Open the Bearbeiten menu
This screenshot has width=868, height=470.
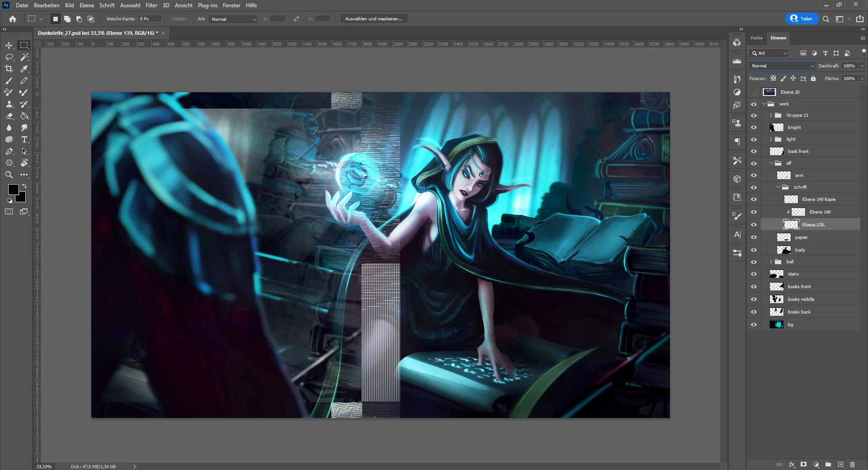(x=47, y=5)
